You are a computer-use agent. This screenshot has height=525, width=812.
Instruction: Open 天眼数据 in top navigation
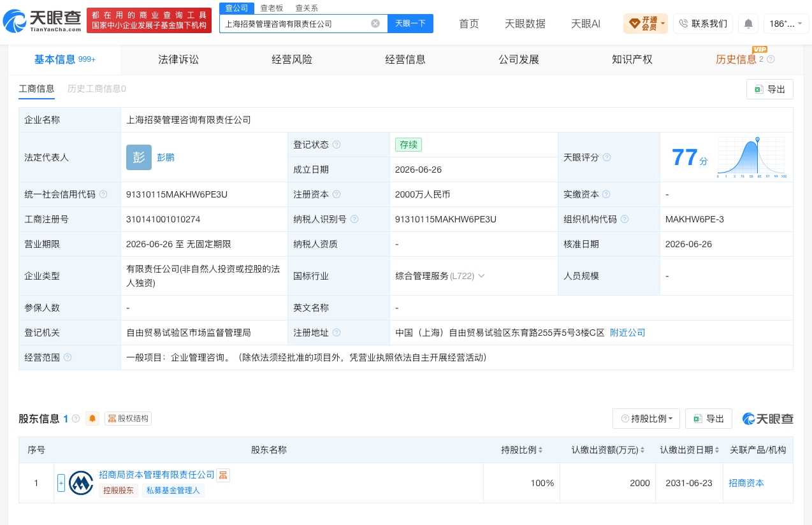click(525, 24)
